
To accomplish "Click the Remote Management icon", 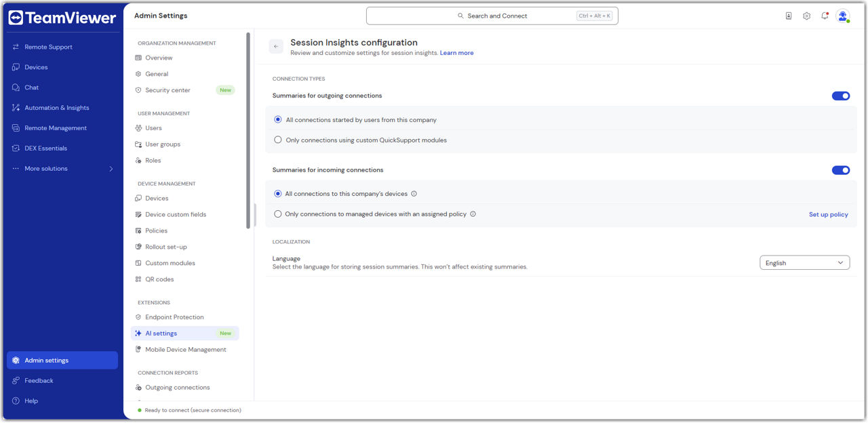I will 16,128.
